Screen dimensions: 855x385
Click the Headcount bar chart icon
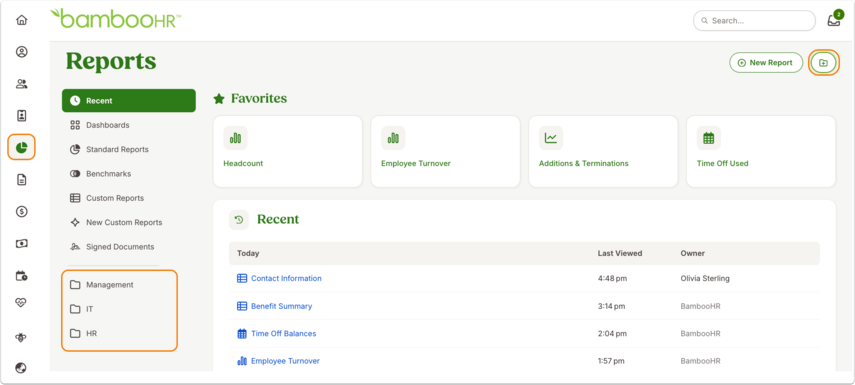pyautogui.click(x=235, y=138)
